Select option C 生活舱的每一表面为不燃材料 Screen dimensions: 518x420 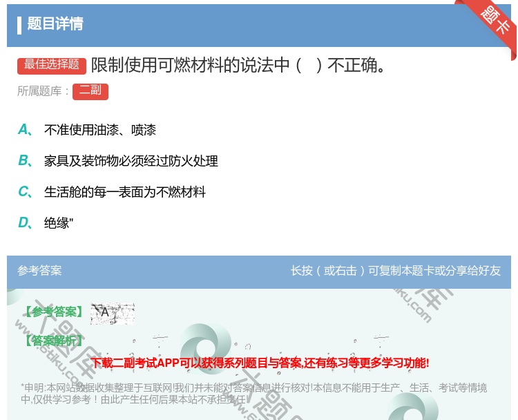112,192
